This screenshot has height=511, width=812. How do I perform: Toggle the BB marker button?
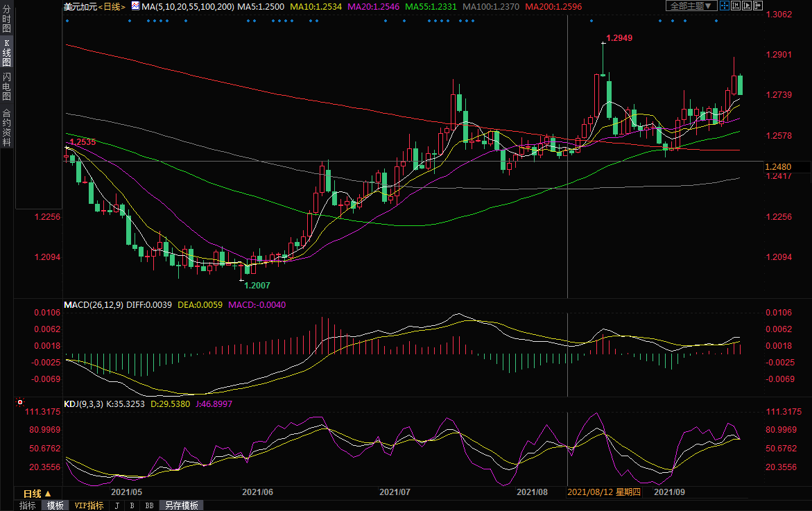[149, 505]
